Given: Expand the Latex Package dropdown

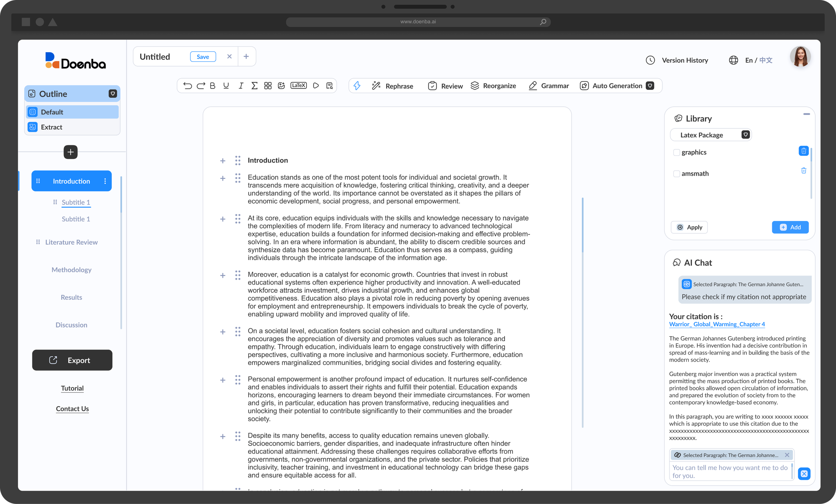Looking at the screenshot, I should pyautogui.click(x=745, y=135).
